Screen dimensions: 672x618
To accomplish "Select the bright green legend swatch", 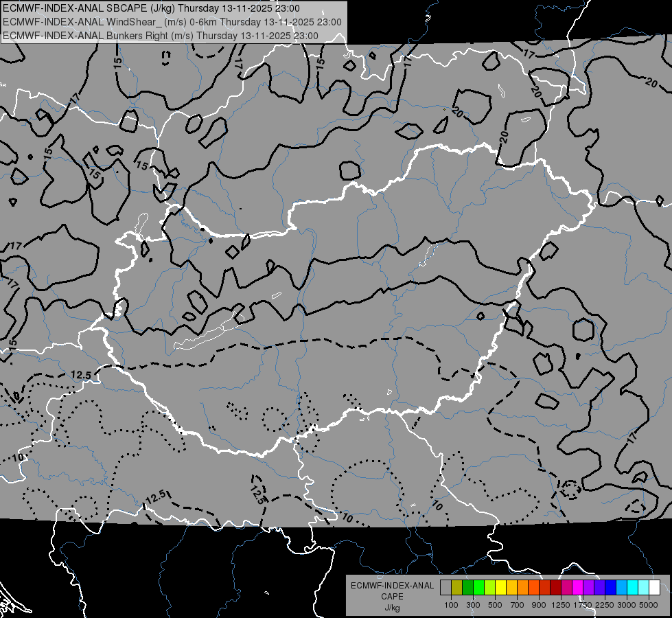I will (x=478, y=587).
